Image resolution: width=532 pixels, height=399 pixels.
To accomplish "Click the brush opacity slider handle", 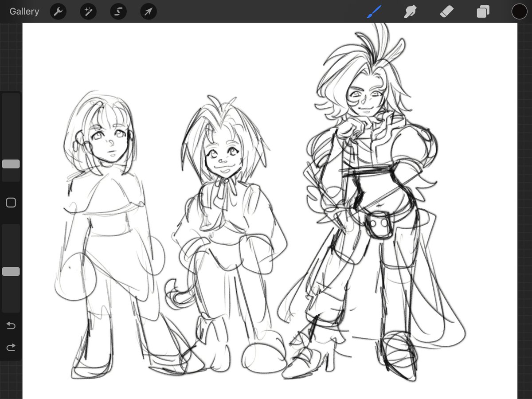I will (11, 272).
